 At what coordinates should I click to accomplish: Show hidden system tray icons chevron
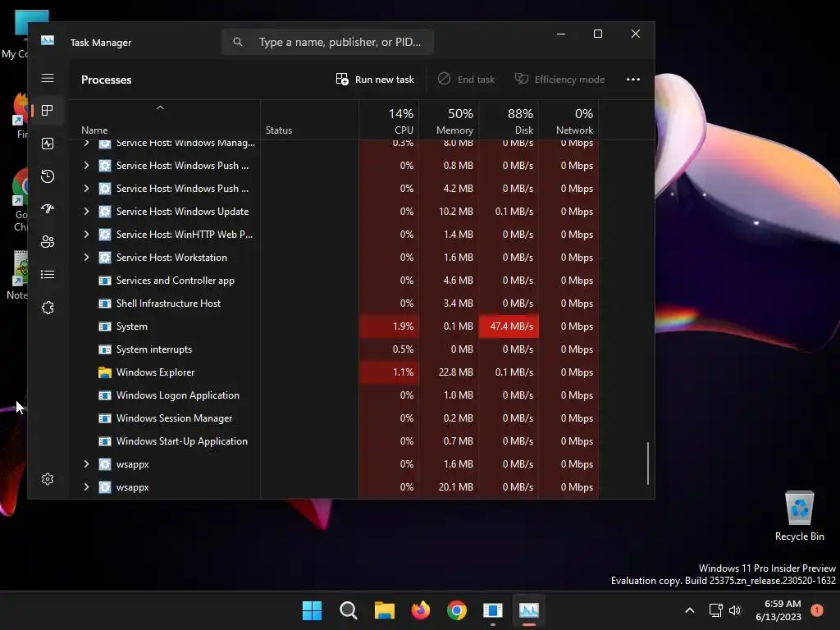point(690,610)
